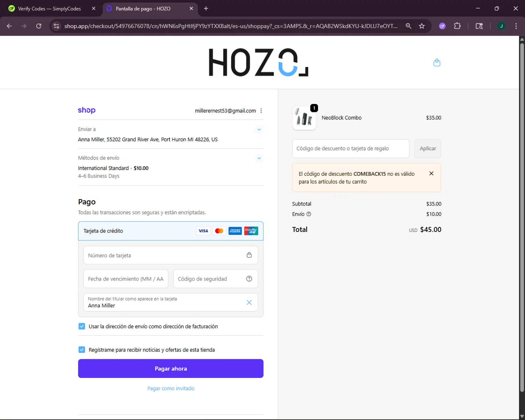
Task: Focus the Código de seguridad field
Action: click(x=216, y=279)
